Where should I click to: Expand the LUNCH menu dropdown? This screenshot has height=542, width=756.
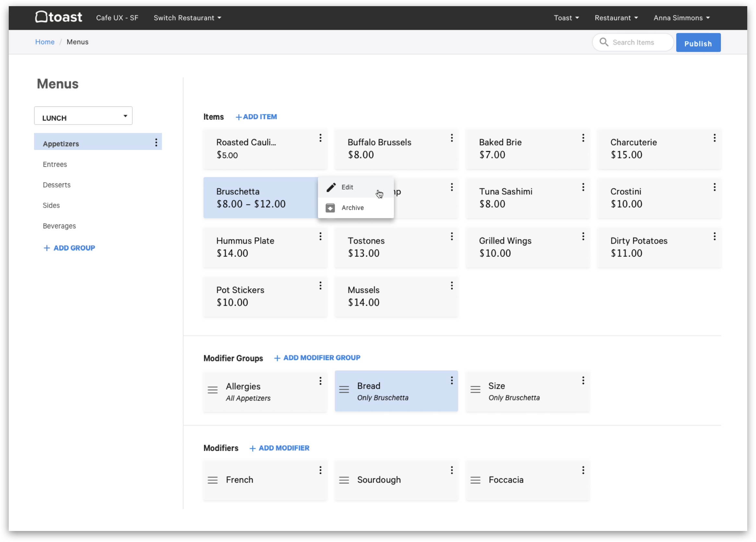[x=83, y=116]
